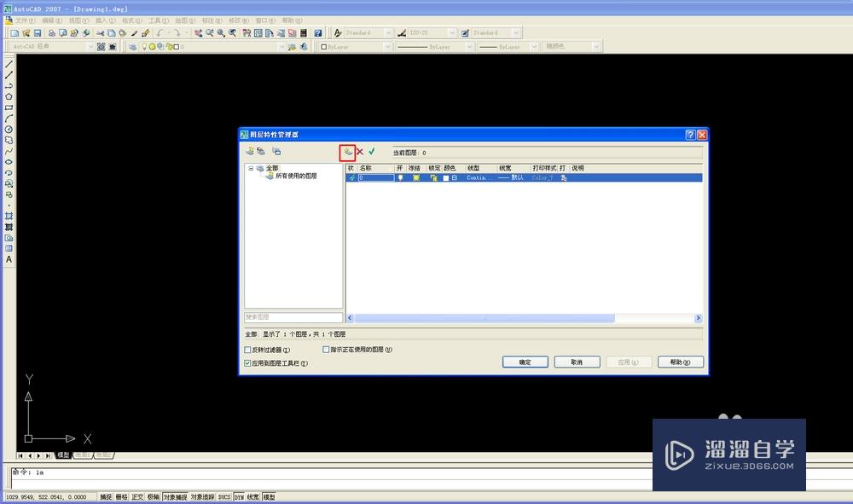Open the 视图 menu
Image resolution: width=853 pixels, height=504 pixels.
(78, 20)
